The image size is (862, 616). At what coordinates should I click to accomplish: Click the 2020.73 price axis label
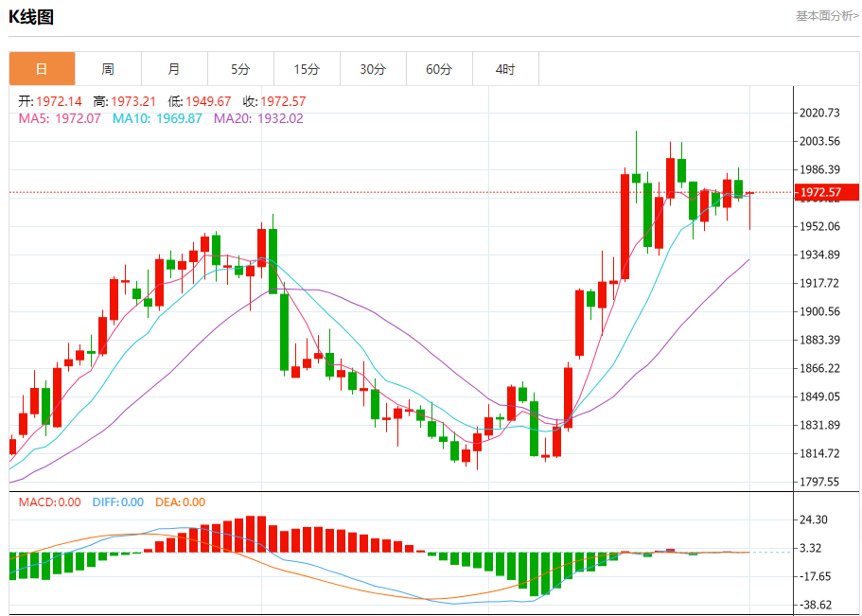819,113
